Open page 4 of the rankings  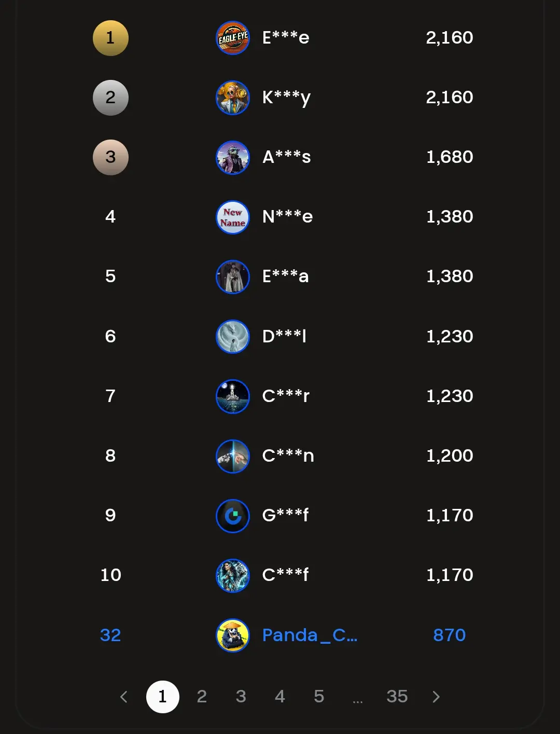point(280,697)
